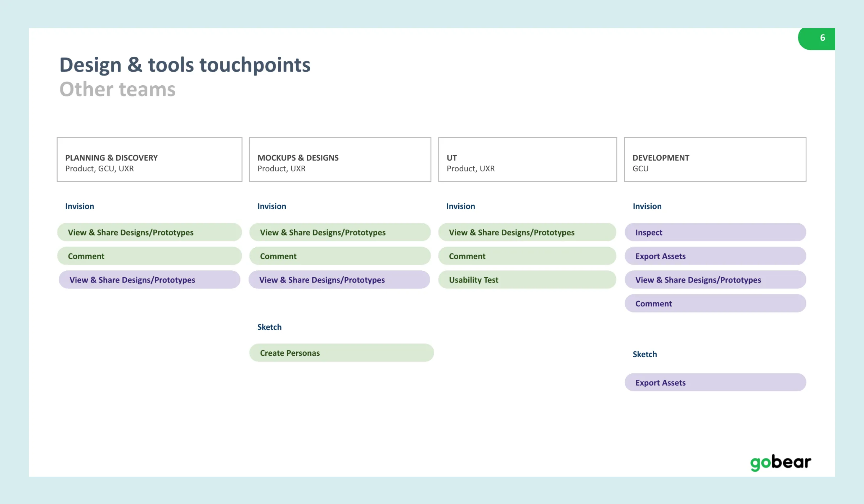Click Comment pill in UT column
Screen dimensions: 864x504
tap(527, 256)
